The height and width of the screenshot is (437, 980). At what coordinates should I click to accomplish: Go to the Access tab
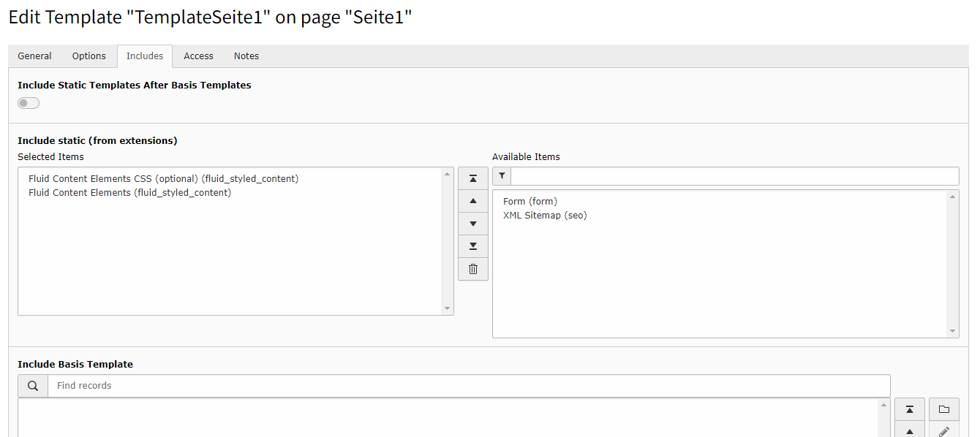pyautogui.click(x=198, y=56)
